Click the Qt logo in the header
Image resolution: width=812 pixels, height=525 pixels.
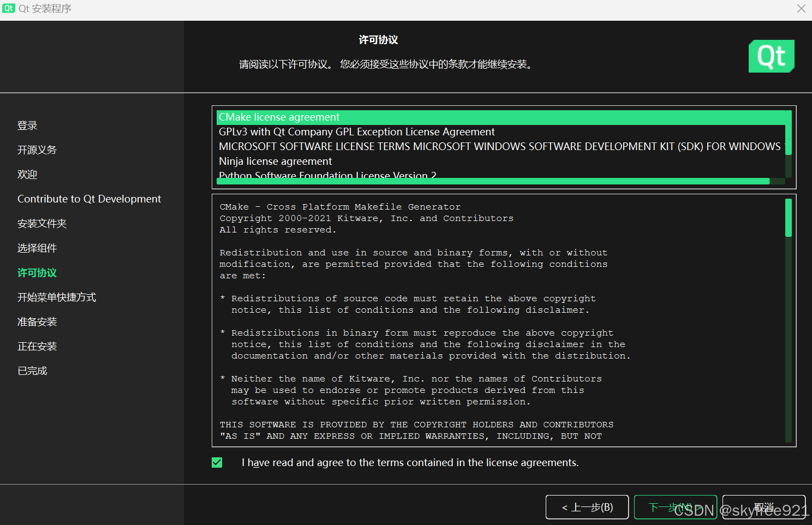(771, 56)
